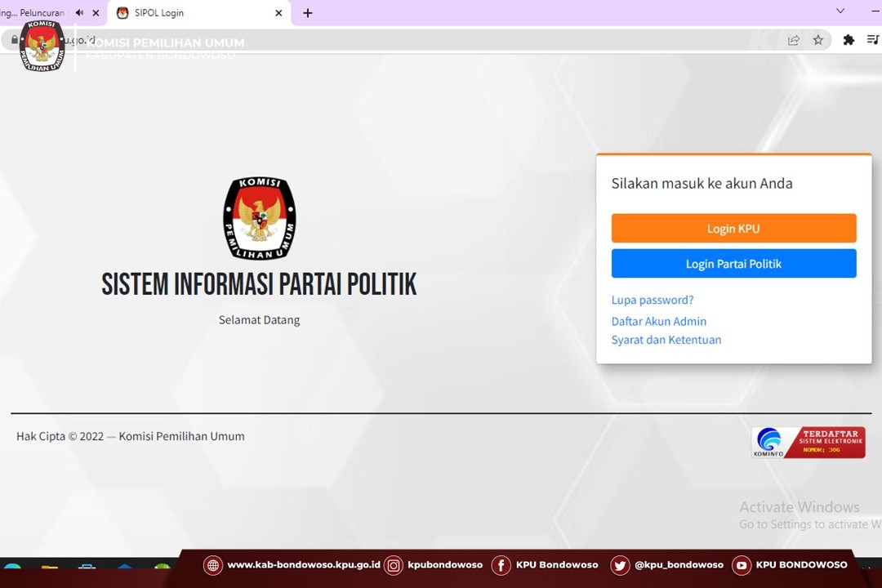Click the orange Login KPU button
Screen dimensions: 882x588
733,229
